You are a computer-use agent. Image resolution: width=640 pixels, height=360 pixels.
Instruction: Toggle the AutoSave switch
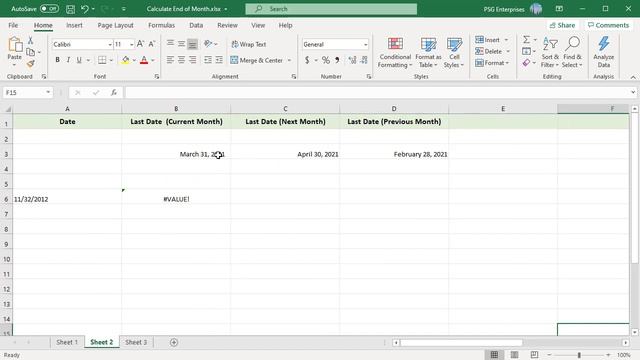point(49,9)
